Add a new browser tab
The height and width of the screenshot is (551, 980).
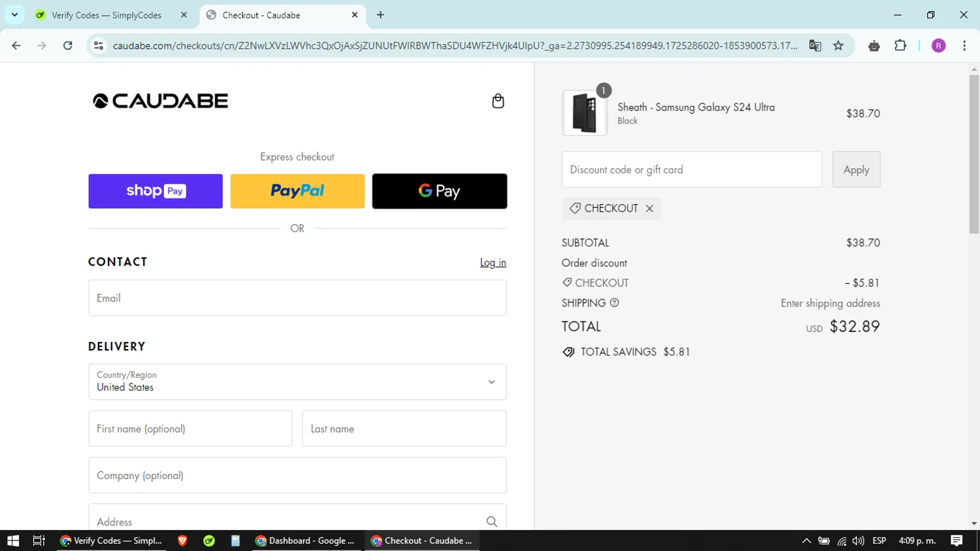tap(380, 14)
